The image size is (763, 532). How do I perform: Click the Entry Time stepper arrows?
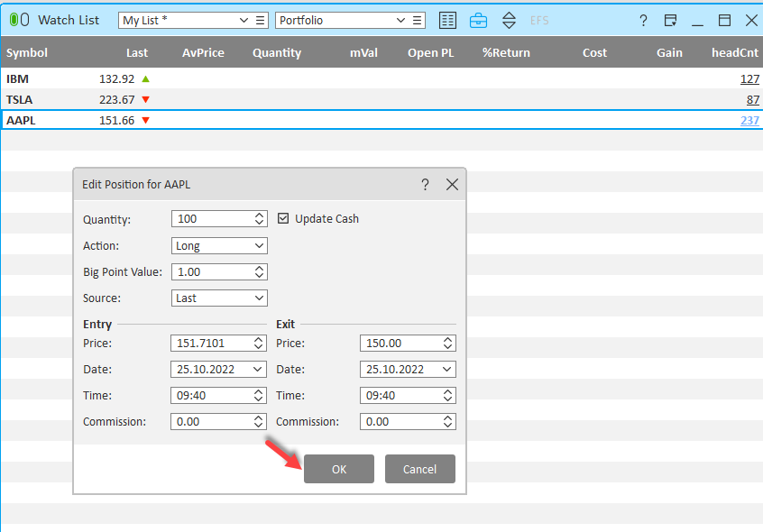coord(258,395)
